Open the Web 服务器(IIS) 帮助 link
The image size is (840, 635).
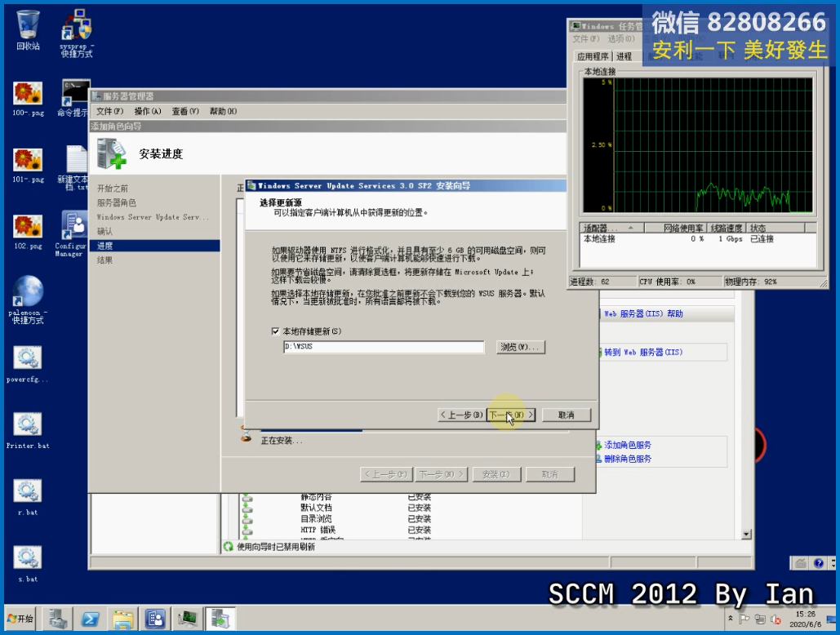point(643,313)
